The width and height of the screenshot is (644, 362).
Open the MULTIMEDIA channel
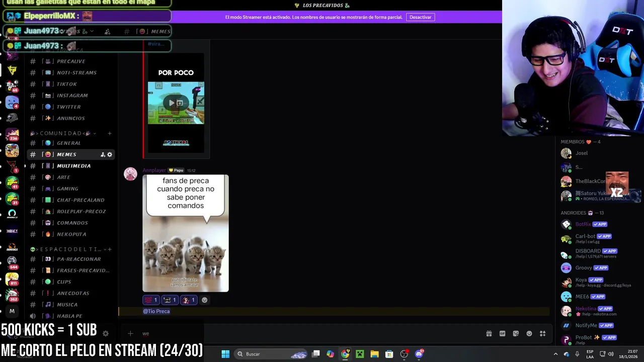coord(71,166)
